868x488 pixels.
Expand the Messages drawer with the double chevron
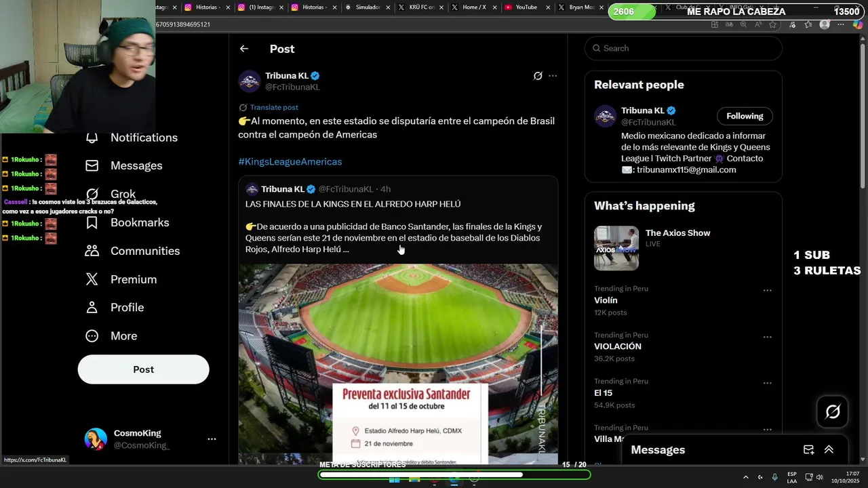click(x=829, y=449)
